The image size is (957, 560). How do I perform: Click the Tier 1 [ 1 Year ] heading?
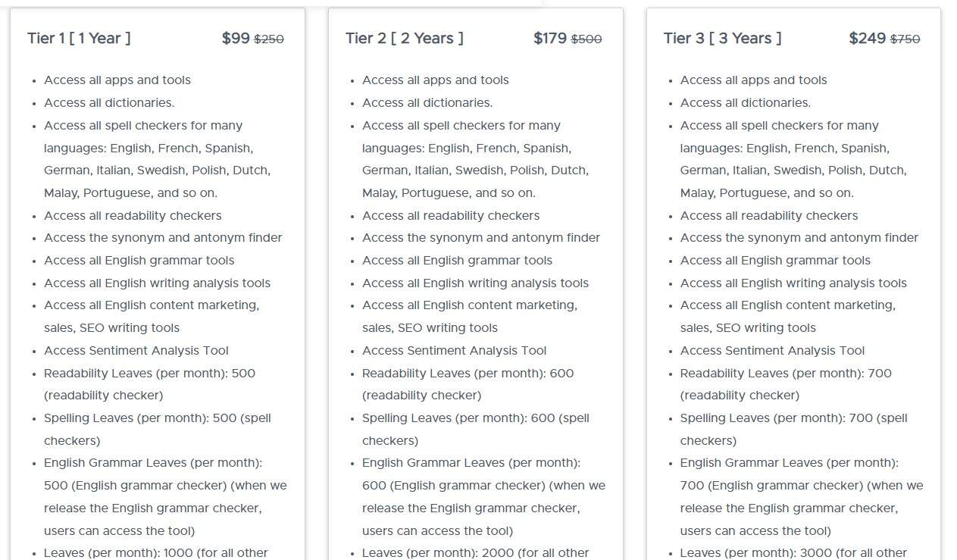(x=79, y=38)
